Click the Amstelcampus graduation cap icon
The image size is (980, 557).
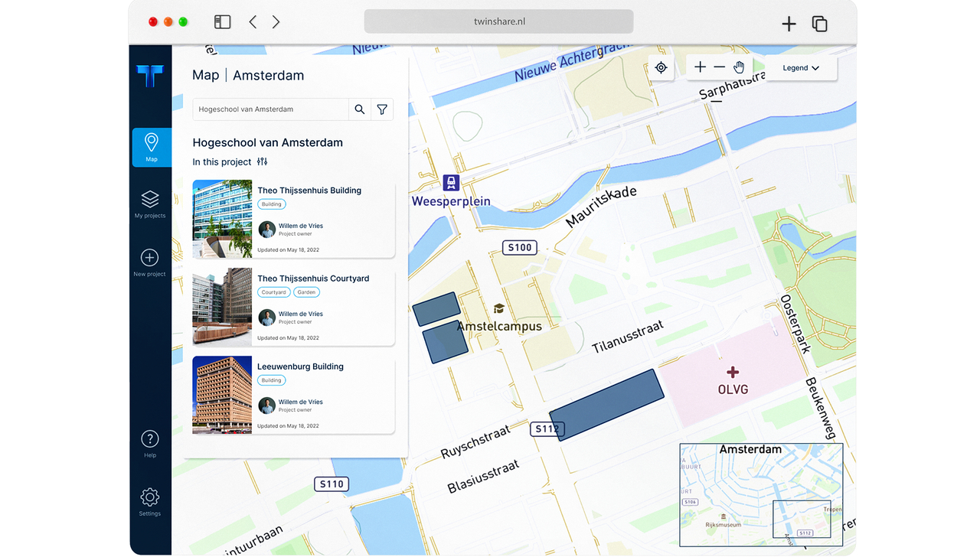[x=499, y=308]
